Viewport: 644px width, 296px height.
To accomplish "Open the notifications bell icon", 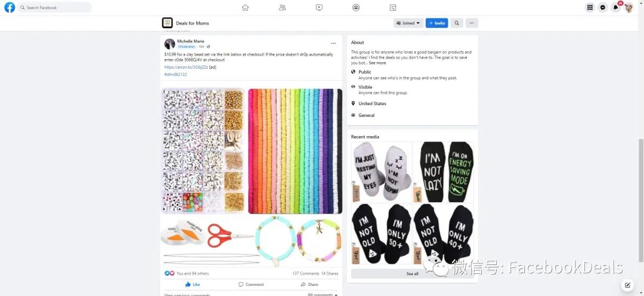I will coord(615,7).
